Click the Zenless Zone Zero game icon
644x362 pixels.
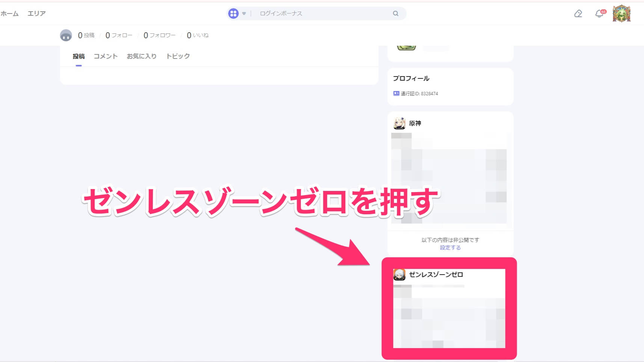(400, 275)
